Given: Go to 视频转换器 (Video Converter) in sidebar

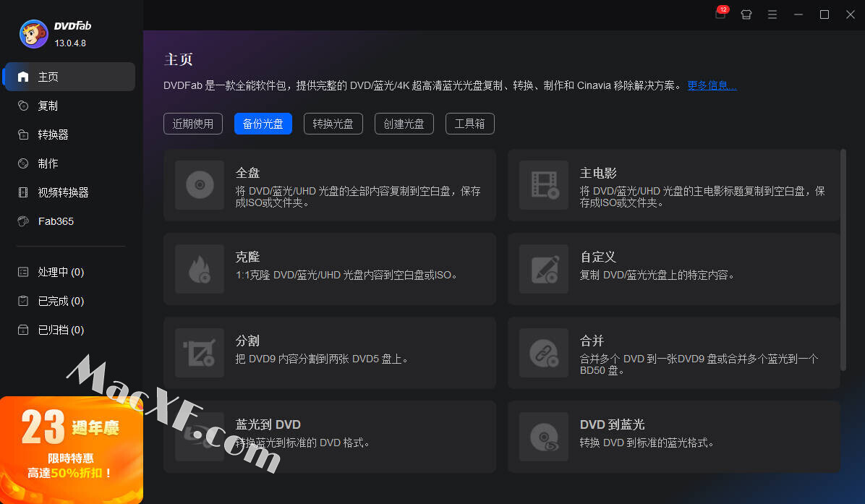Looking at the screenshot, I should (63, 192).
